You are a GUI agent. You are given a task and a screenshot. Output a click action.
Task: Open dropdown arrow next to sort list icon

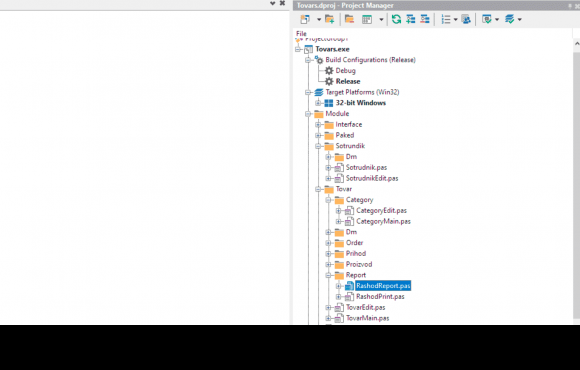[x=455, y=20]
